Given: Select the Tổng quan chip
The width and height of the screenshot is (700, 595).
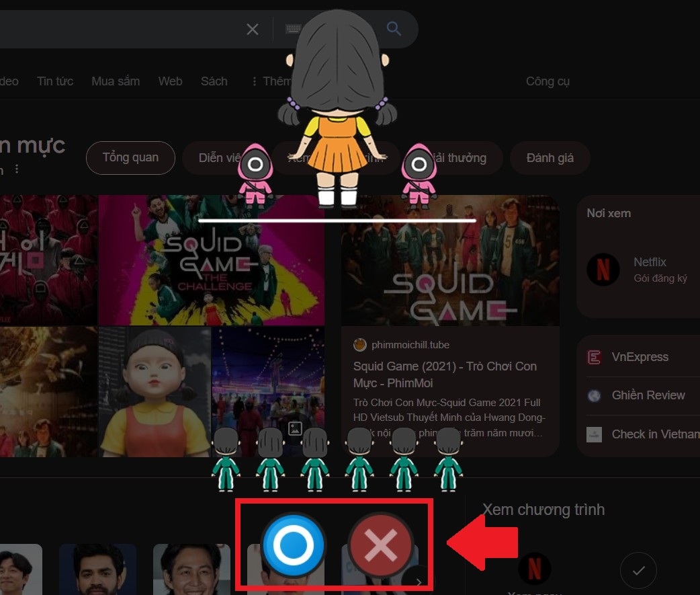Looking at the screenshot, I should coord(130,158).
